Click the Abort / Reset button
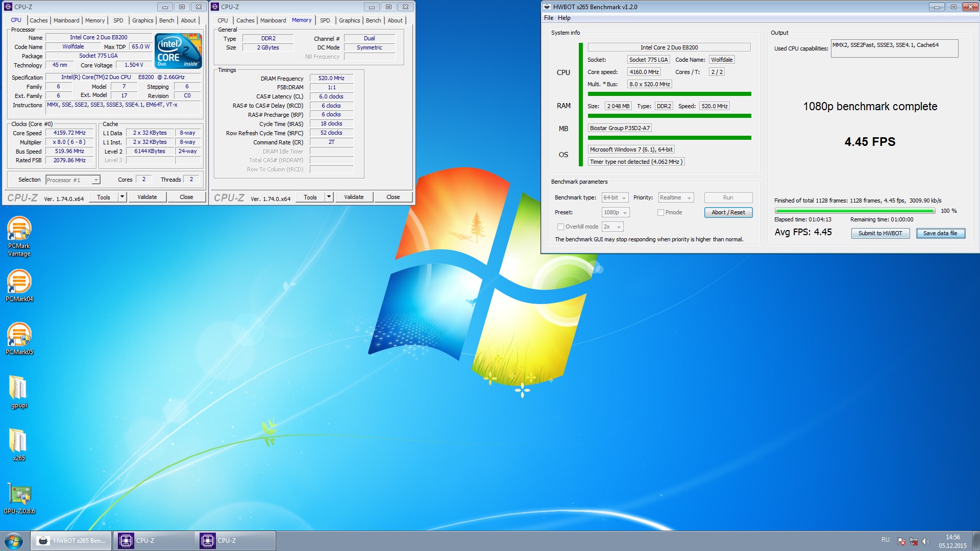This screenshot has width=980, height=551. 728,212
